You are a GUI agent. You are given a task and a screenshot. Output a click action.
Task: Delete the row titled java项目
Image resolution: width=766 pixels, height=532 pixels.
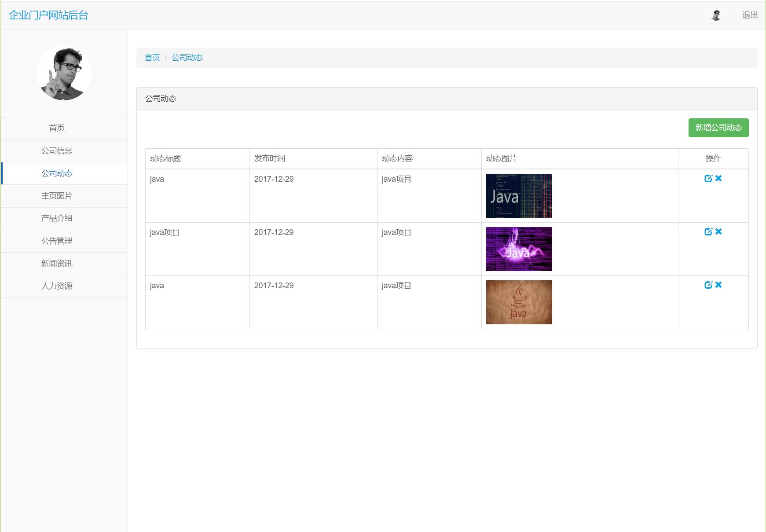coord(718,231)
